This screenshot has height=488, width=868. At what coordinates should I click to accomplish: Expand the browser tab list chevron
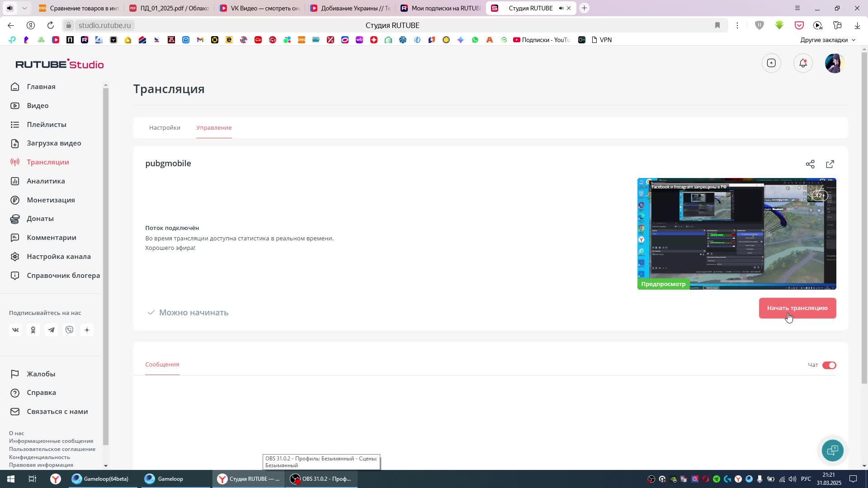click(24, 8)
